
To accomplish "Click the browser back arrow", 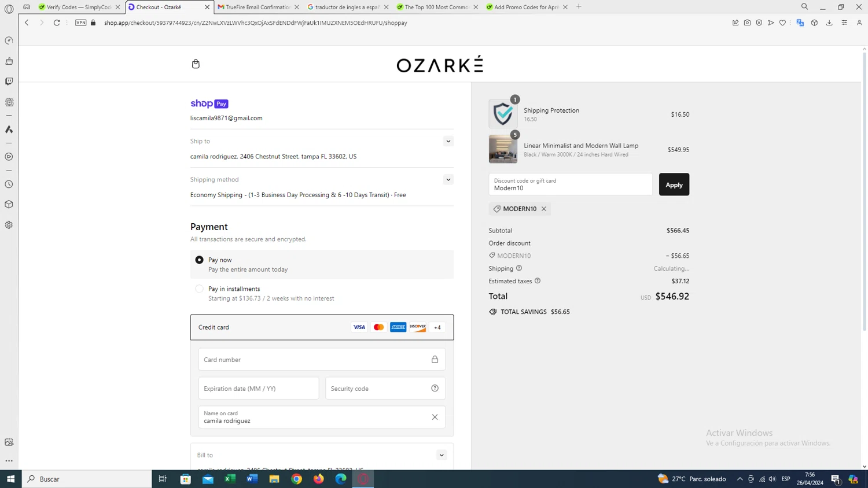I will [27, 23].
